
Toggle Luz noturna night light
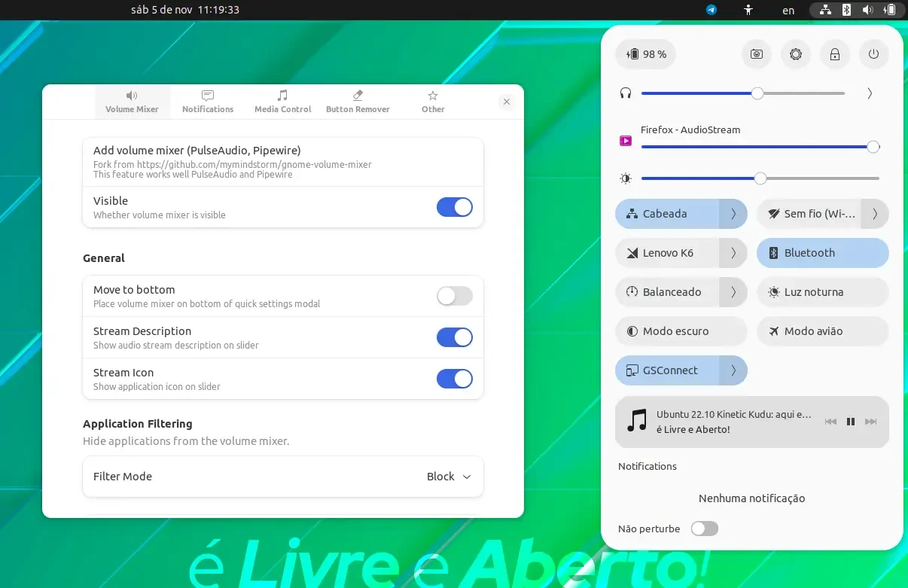point(822,292)
